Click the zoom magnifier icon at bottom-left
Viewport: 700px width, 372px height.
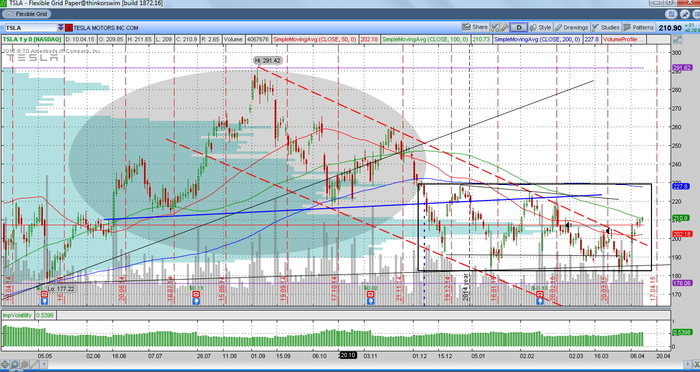14,364
